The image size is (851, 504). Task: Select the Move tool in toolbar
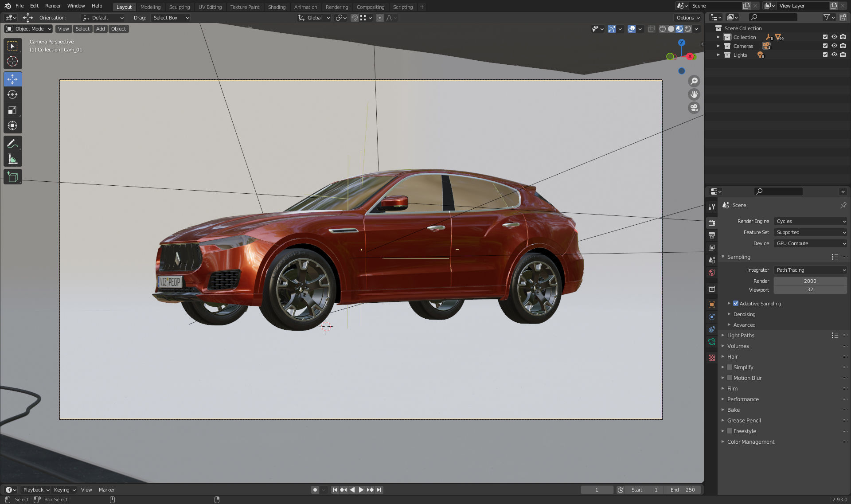[12, 79]
